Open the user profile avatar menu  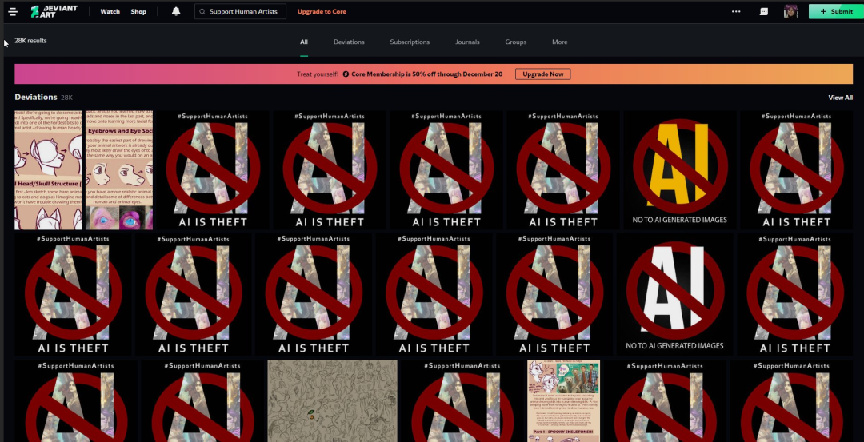pos(791,12)
